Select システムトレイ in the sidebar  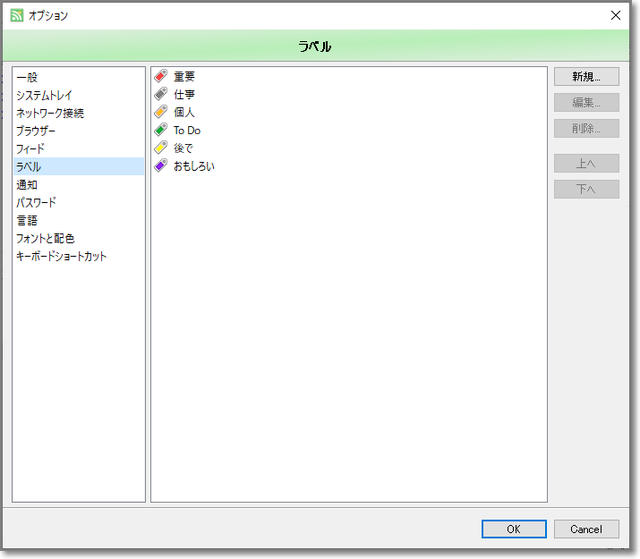pyautogui.click(x=44, y=95)
